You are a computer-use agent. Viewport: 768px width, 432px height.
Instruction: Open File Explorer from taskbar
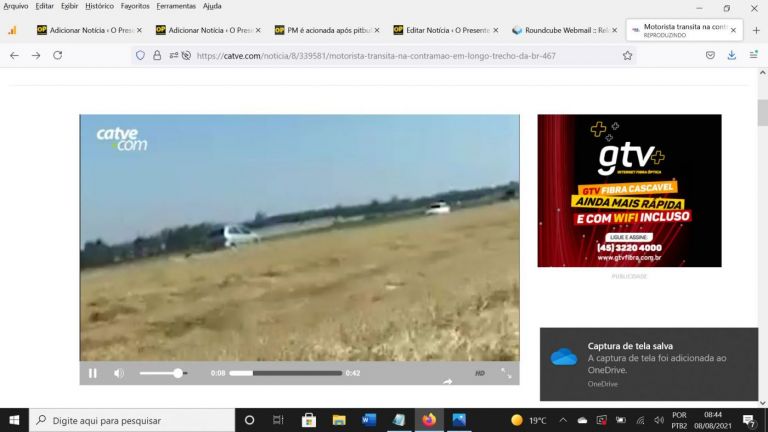click(339, 420)
